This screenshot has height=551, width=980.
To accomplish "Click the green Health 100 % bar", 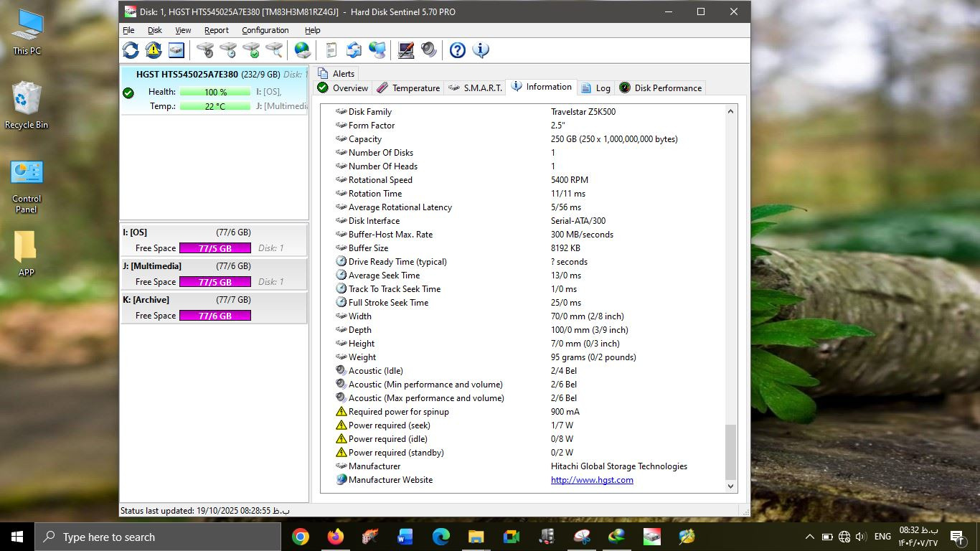I will (215, 92).
